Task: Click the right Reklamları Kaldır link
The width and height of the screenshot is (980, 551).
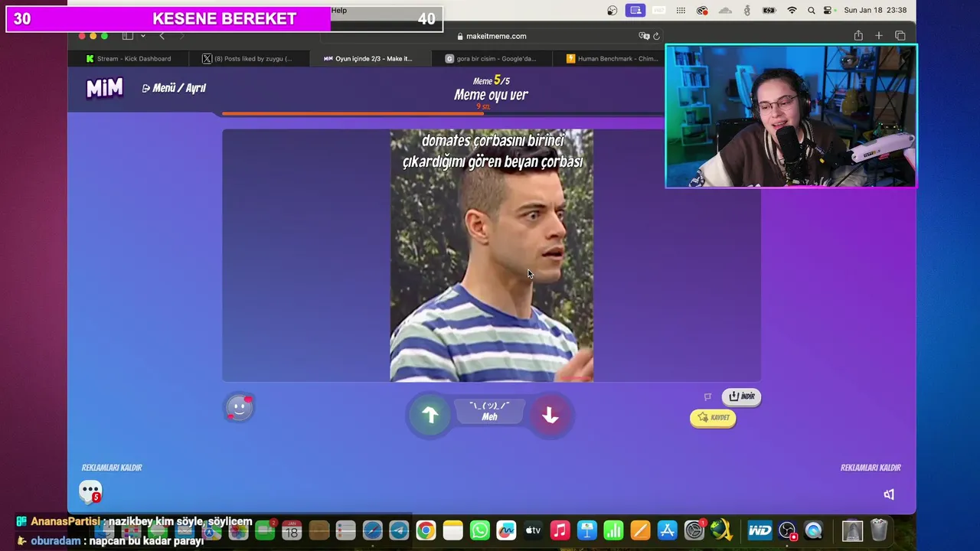Action: point(871,468)
